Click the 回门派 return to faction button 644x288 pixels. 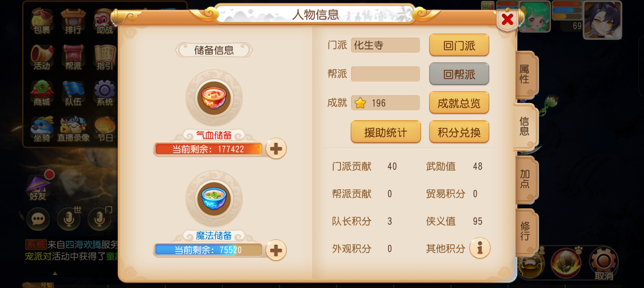click(459, 45)
